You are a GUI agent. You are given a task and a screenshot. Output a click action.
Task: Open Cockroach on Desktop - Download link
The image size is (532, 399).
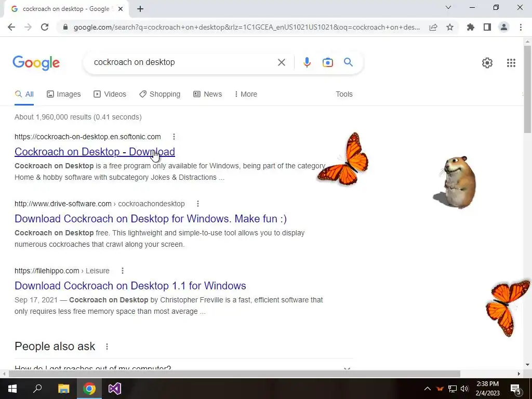95,152
